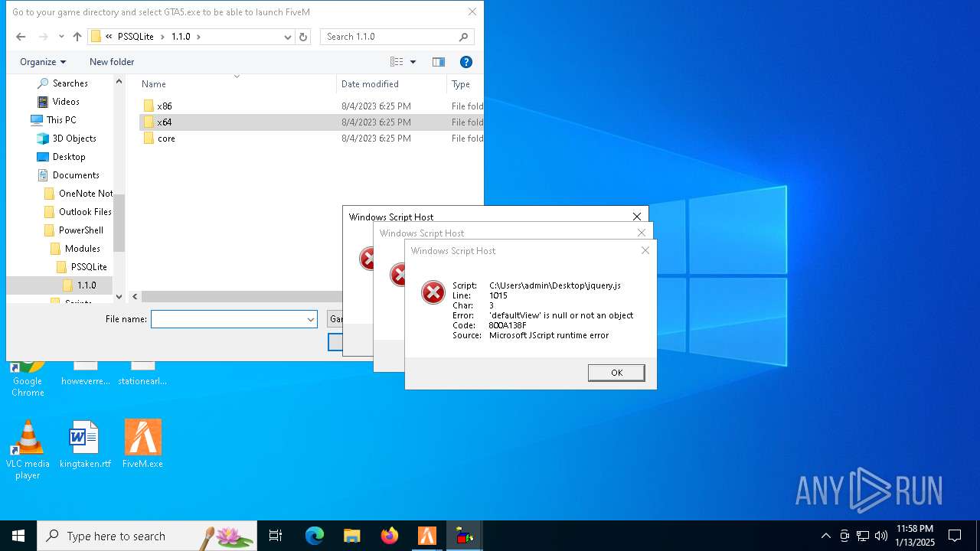Sort by the Date modified column

coord(370,84)
